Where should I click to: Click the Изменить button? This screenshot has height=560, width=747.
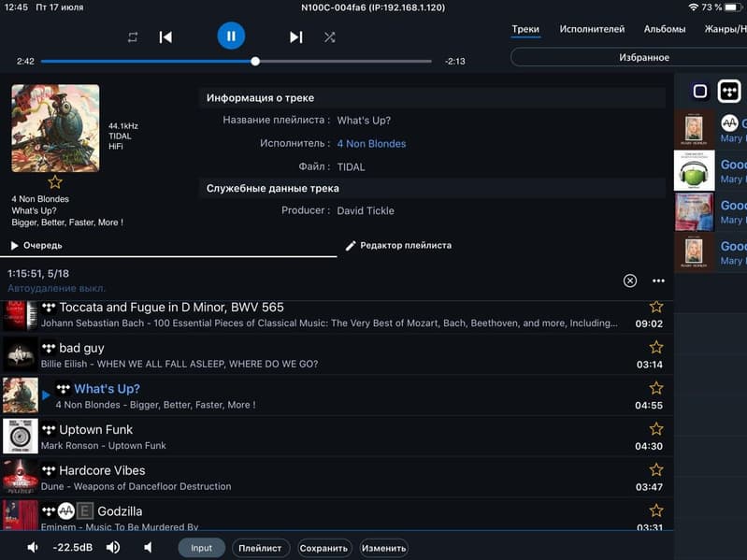point(384,548)
